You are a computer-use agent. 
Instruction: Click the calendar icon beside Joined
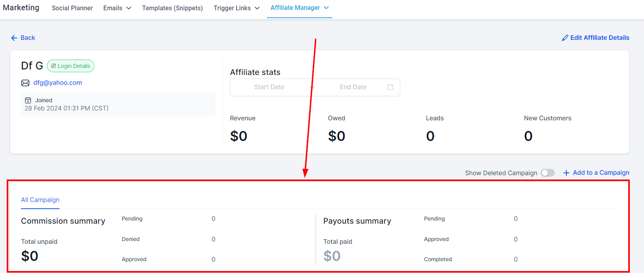click(x=28, y=100)
